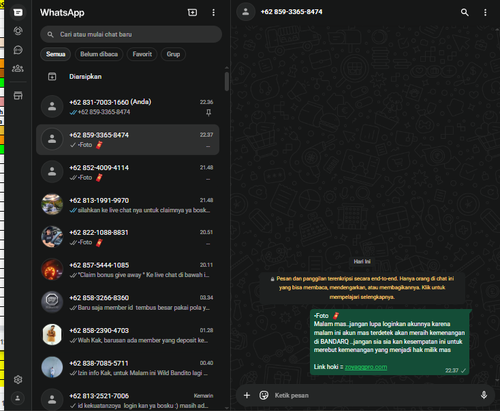
Task: Open chat +62 831-7003-1660 (Anda)
Action: [128, 107]
